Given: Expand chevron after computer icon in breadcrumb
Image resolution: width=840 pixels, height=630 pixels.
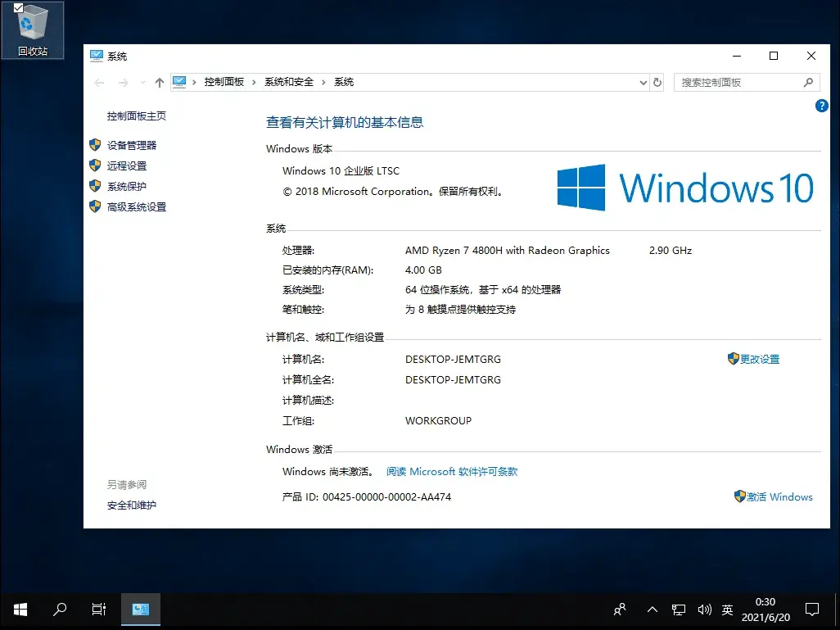Looking at the screenshot, I should [x=194, y=82].
